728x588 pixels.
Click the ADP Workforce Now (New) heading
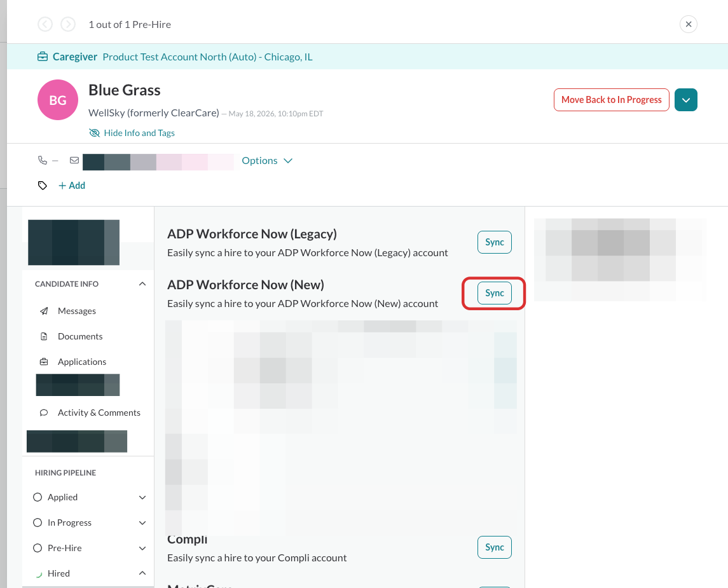coord(245,285)
